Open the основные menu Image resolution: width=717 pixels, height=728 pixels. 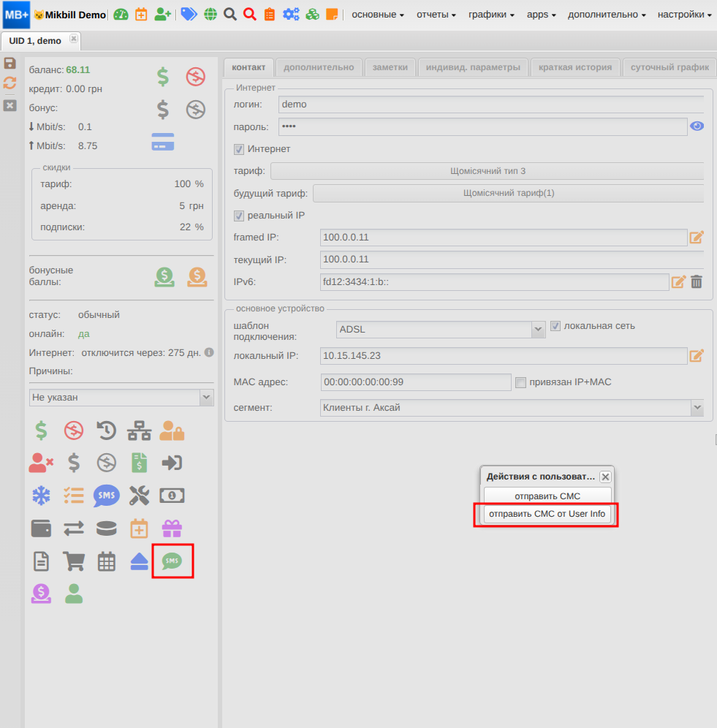click(x=378, y=15)
